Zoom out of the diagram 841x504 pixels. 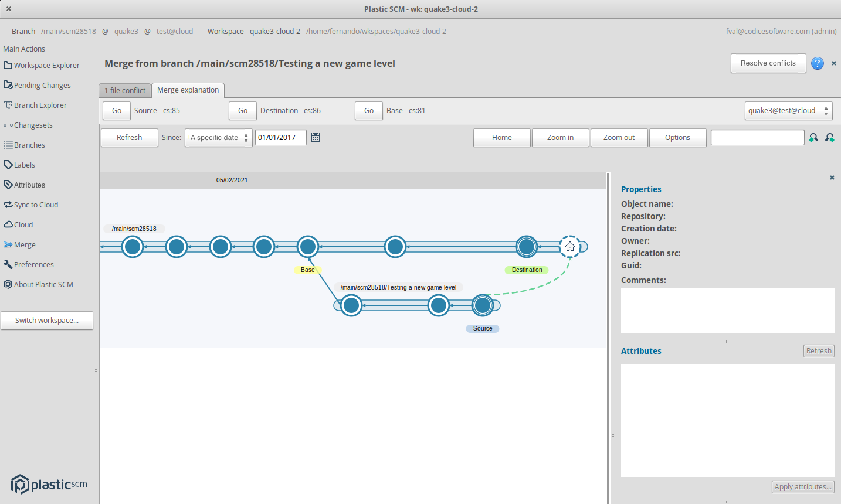619,138
